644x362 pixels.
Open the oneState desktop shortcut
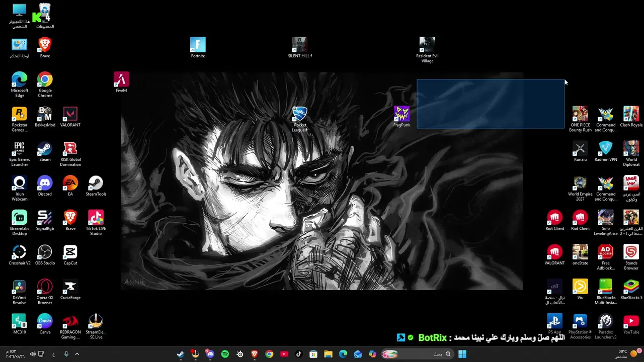[x=580, y=255]
